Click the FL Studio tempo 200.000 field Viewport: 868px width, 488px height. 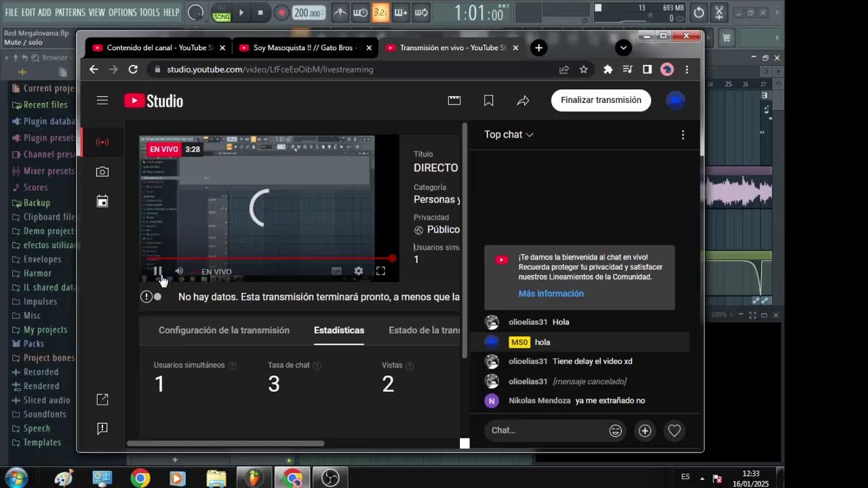coord(309,13)
